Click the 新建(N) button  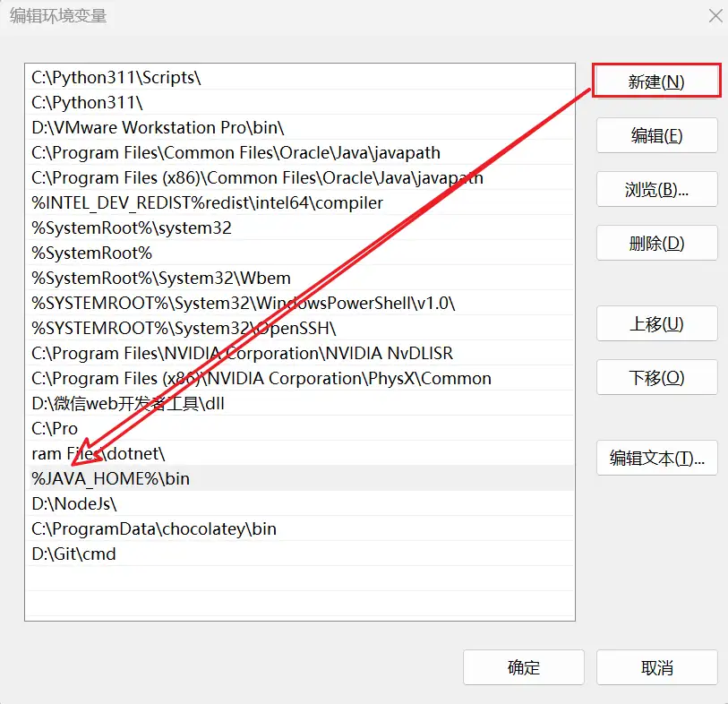[656, 82]
